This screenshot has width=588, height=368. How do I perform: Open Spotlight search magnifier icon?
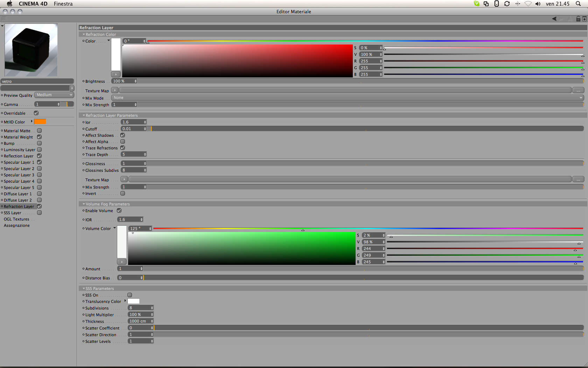[x=578, y=4]
